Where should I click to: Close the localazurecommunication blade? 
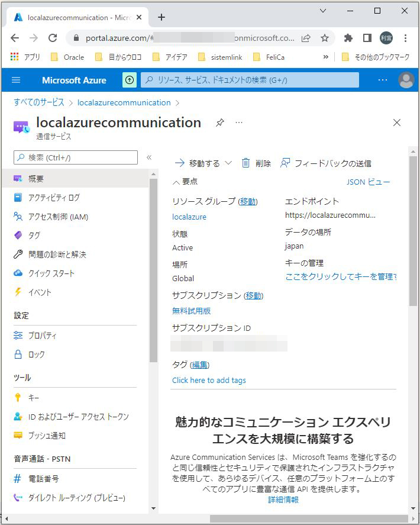(x=397, y=123)
